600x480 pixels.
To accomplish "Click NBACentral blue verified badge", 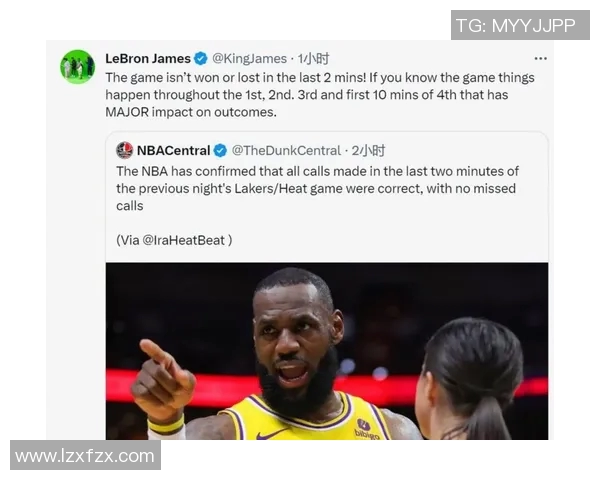I will pyautogui.click(x=219, y=150).
